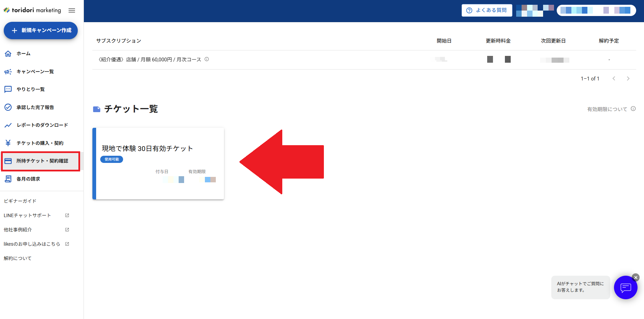Click external-link icon beside likesのお申し込み

67,244
